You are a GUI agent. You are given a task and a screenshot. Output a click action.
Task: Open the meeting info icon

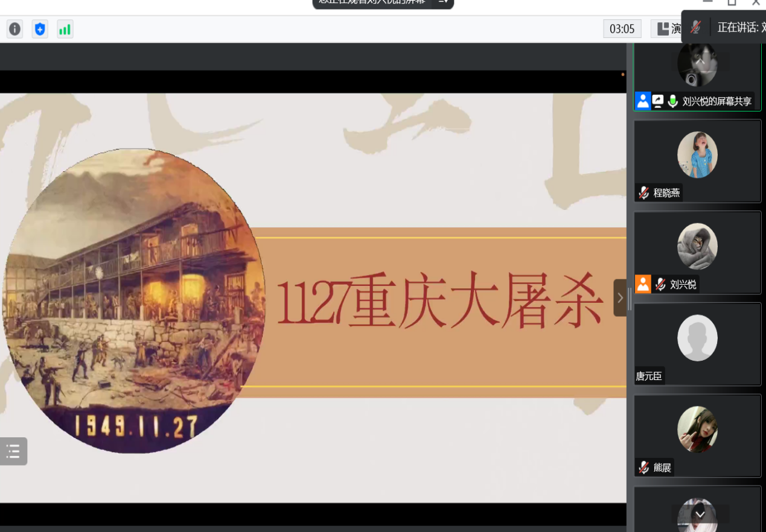click(x=14, y=29)
